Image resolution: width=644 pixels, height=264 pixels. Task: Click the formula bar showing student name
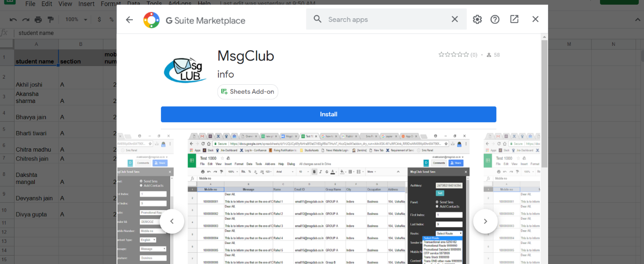tap(65, 33)
